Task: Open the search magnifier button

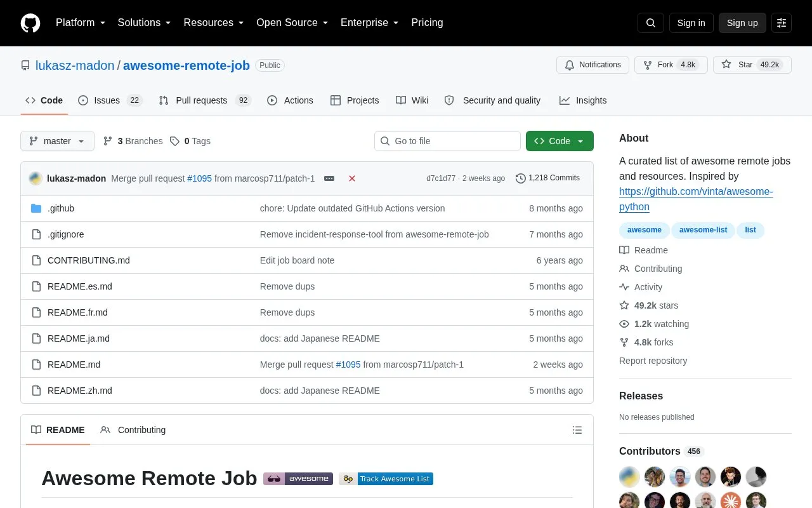Action: click(x=651, y=23)
